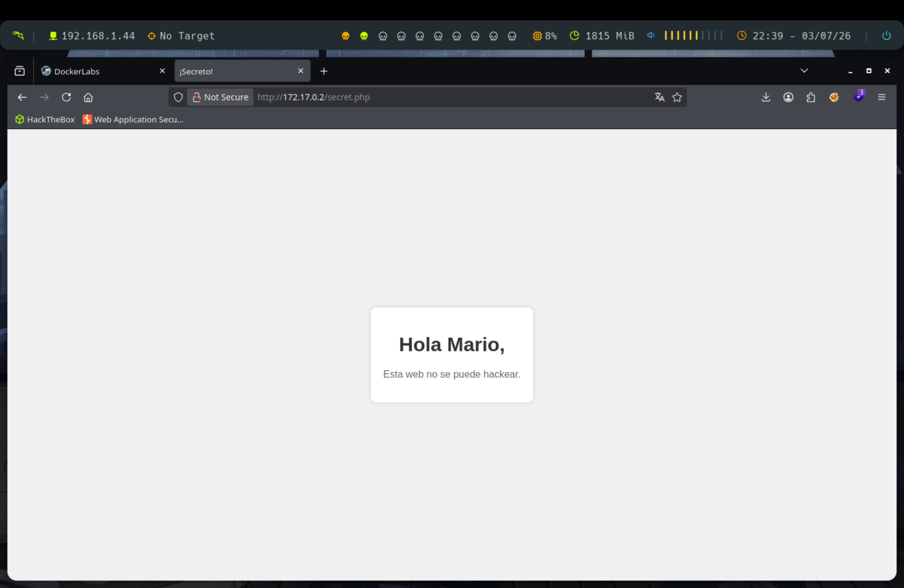The image size is (904, 588).
Task: Close the ¡Secreto! tab
Action: point(300,71)
